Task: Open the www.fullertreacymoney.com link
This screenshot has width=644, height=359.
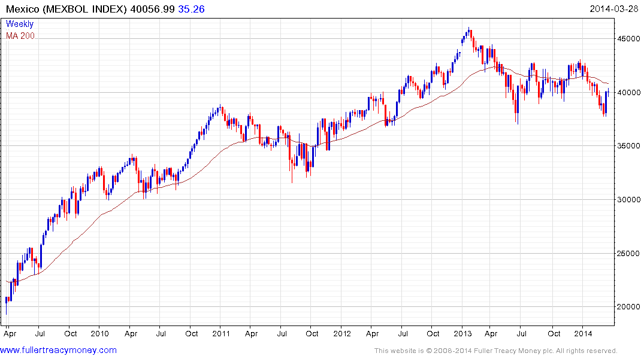Action: pyautogui.click(x=58, y=350)
